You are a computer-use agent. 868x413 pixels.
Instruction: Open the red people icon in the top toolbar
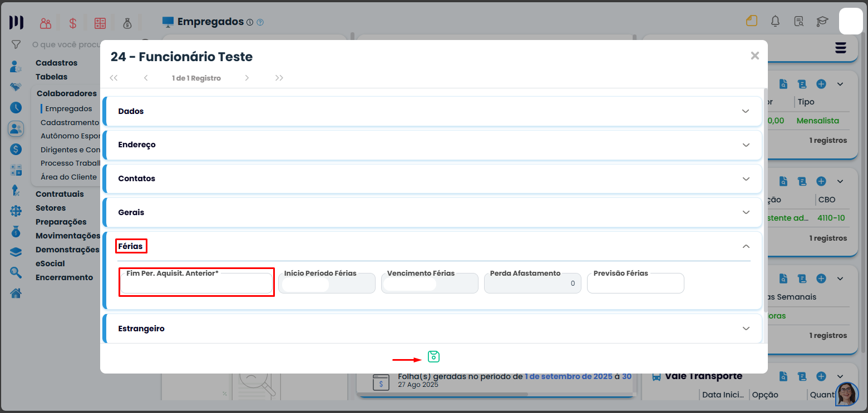[46, 23]
